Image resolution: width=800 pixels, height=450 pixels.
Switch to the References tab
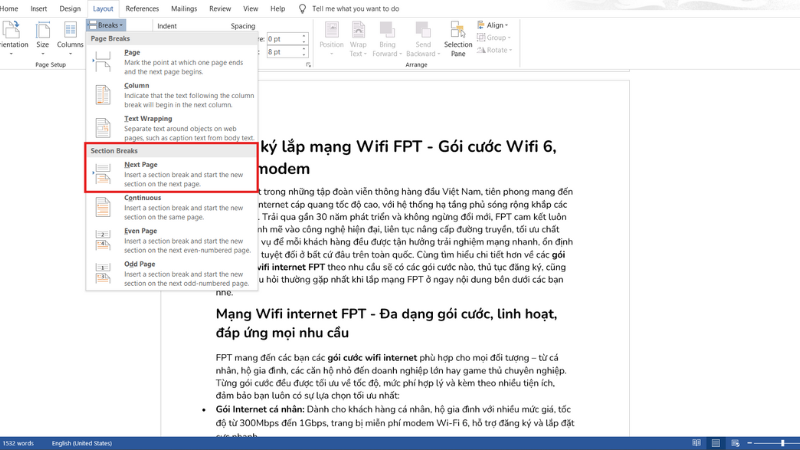click(x=142, y=9)
